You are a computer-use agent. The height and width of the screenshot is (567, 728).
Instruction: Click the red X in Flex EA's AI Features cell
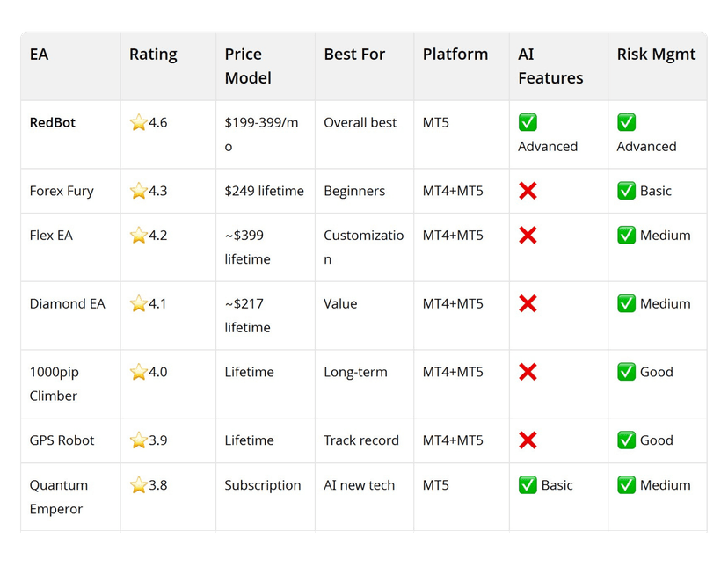click(528, 236)
